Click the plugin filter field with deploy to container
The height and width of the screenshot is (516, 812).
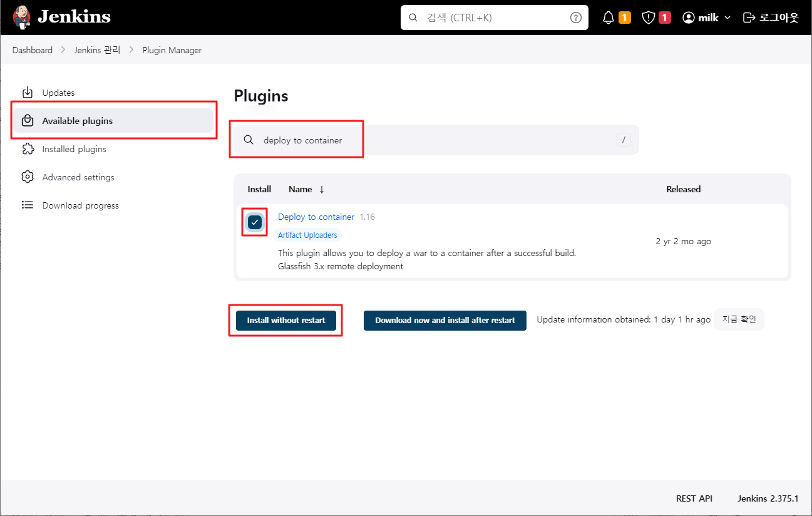(436, 140)
